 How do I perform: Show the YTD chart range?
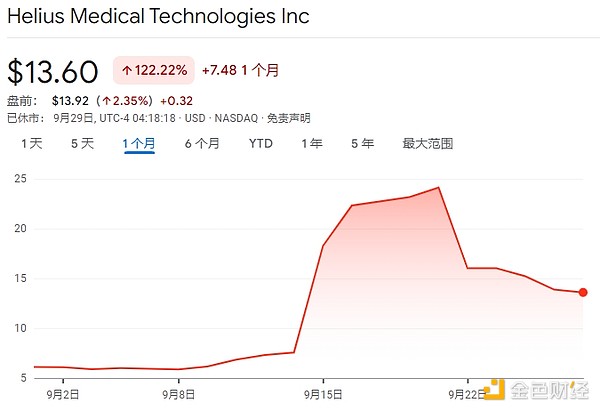[x=260, y=144]
